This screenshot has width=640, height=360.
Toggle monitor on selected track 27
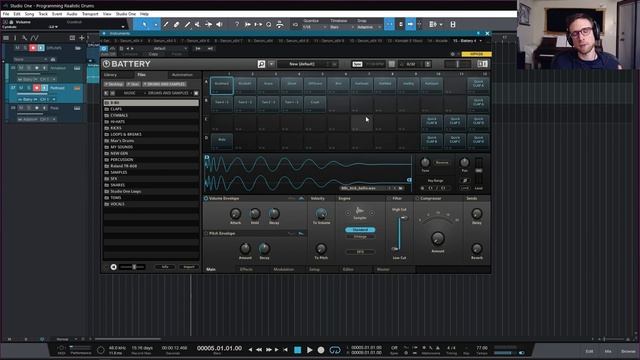(x=44, y=88)
